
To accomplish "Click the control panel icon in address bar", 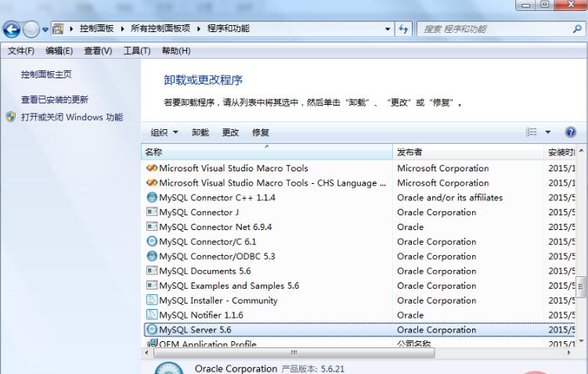I will [58, 29].
